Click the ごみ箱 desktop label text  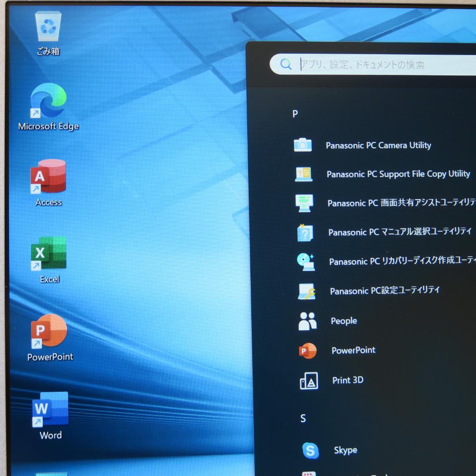(48, 51)
